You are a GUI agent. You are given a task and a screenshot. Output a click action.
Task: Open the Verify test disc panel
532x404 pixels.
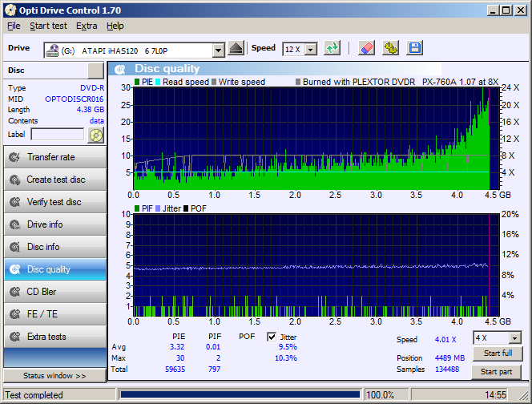point(55,202)
